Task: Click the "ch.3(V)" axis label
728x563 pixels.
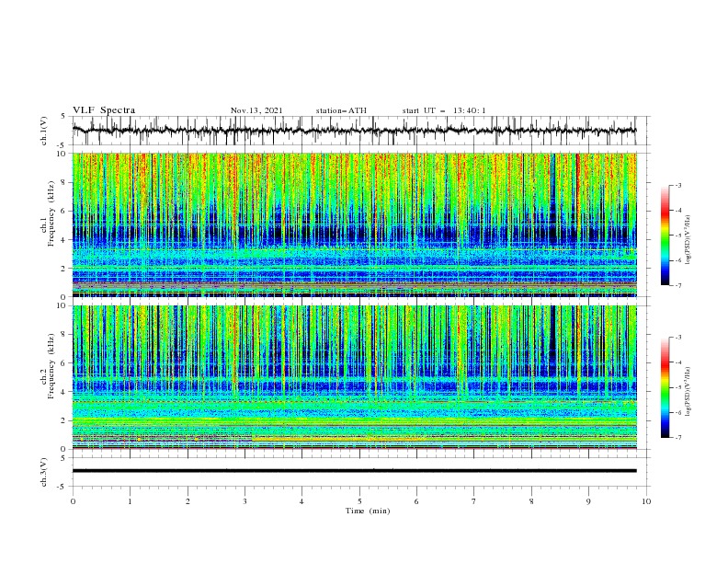Action: click(44, 472)
